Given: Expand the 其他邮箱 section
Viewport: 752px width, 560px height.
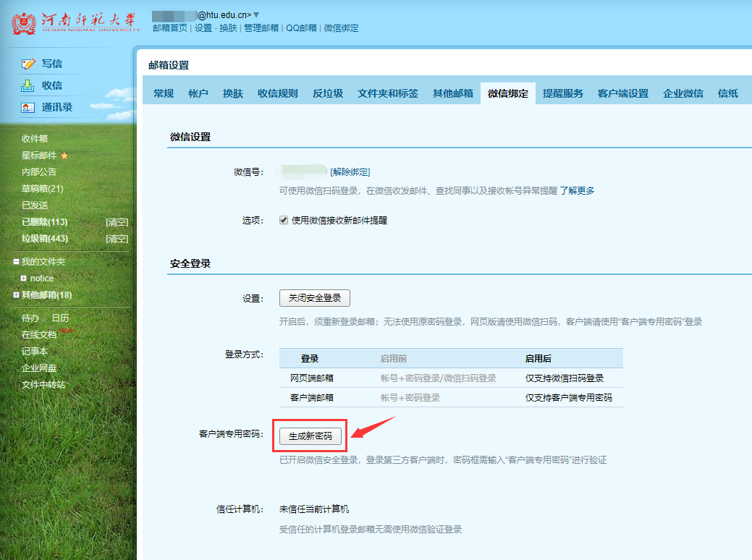Looking at the screenshot, I should point(16,295).
